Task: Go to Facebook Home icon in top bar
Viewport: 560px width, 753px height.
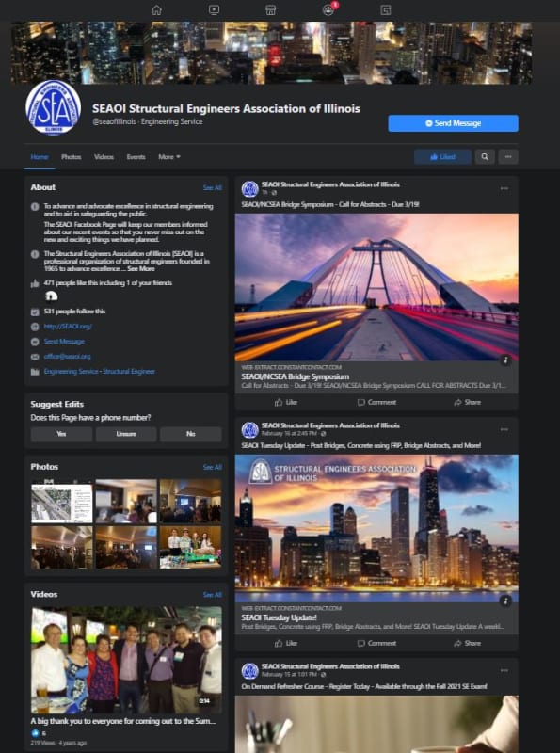Action: pyautogui.click(x=156, y=10)
